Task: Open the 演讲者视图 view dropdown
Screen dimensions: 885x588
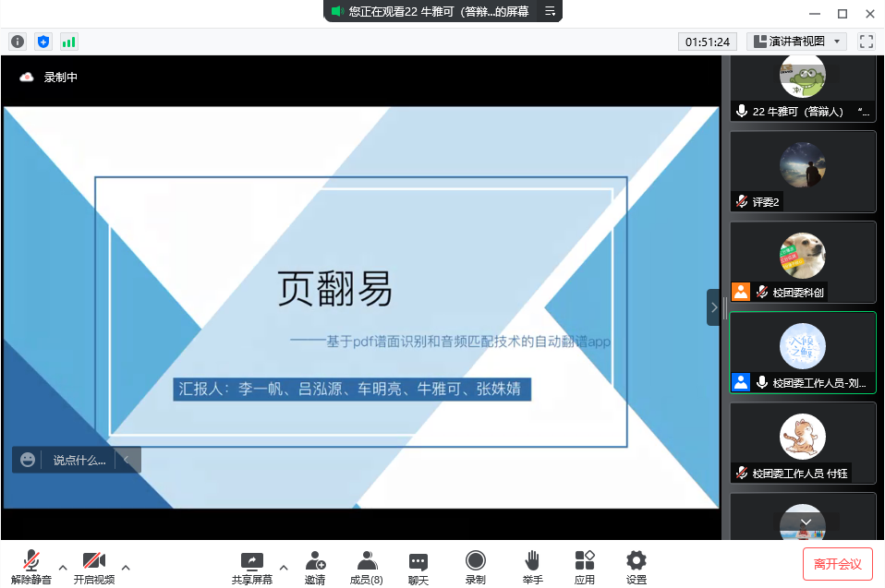Action: [796, 42]
